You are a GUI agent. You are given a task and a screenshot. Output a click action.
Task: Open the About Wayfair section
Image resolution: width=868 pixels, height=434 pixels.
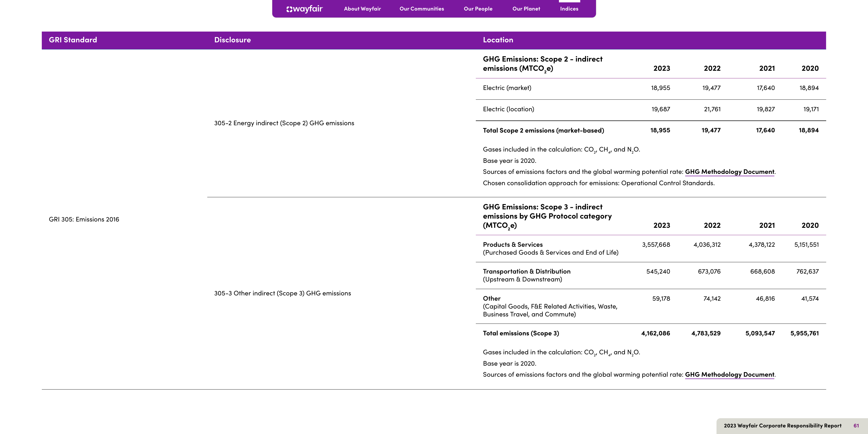coord(362,9)
